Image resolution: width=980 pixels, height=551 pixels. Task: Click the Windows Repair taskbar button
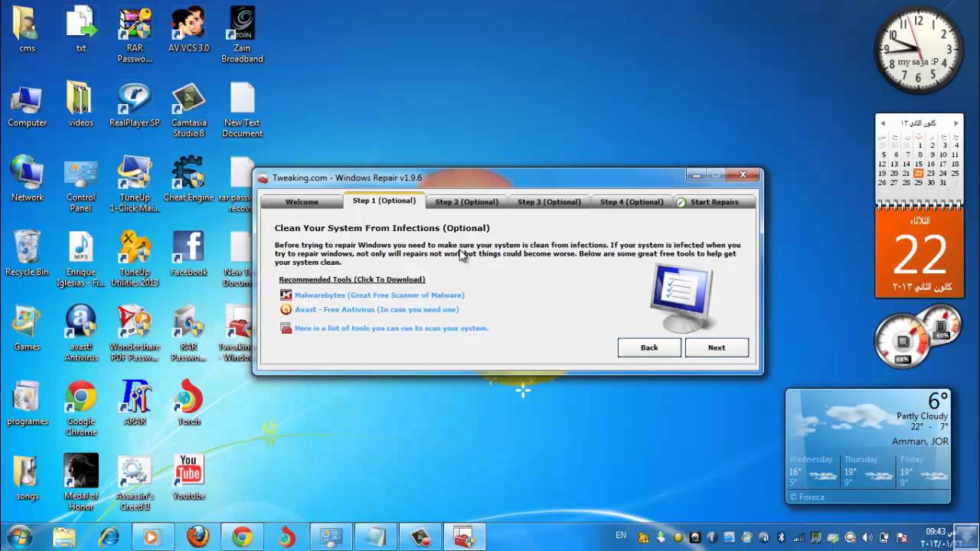point(465,537)
